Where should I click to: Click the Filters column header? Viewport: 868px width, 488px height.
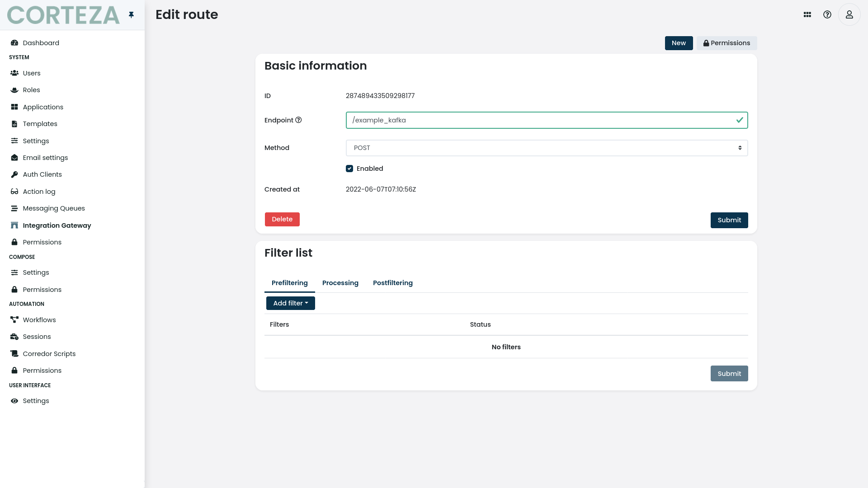pyautogui.click(x=279, y=324)
